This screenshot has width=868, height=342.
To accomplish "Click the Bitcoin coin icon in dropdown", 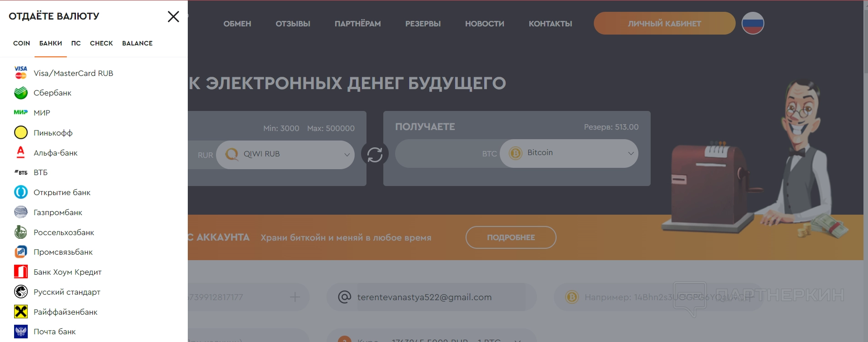I will click(516, 153).
